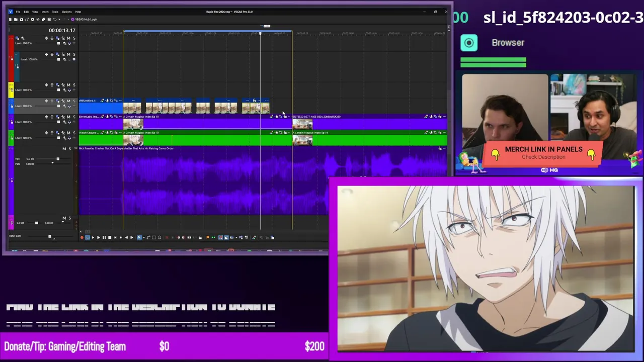Click Go to End transport button
644x362 pixels.
(x=121, y=237)
